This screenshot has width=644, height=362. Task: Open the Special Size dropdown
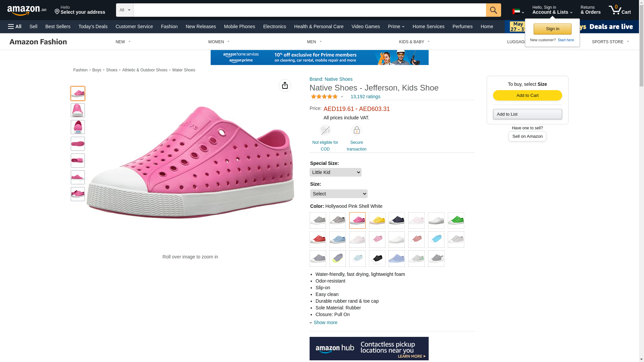coord(335,172)
